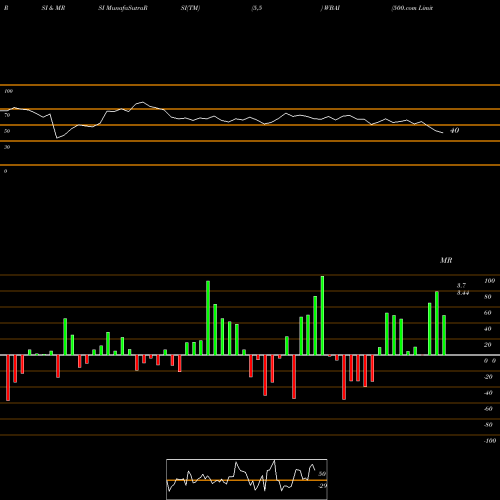Click the mini overview chart thumbnail
Viewport: 500px width, 500px height.
(x=247, y=479)
